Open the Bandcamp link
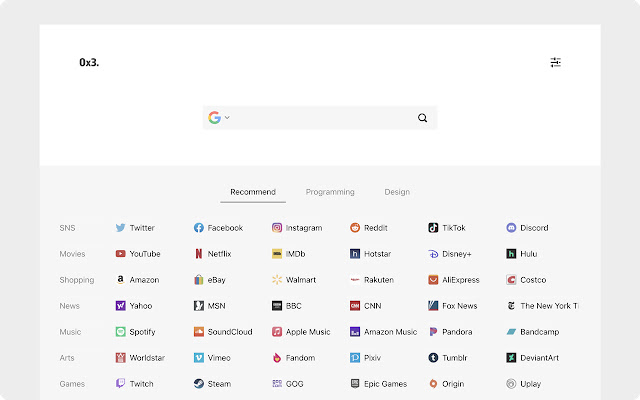Screen dimensions: 640x400 pos(533,332)
